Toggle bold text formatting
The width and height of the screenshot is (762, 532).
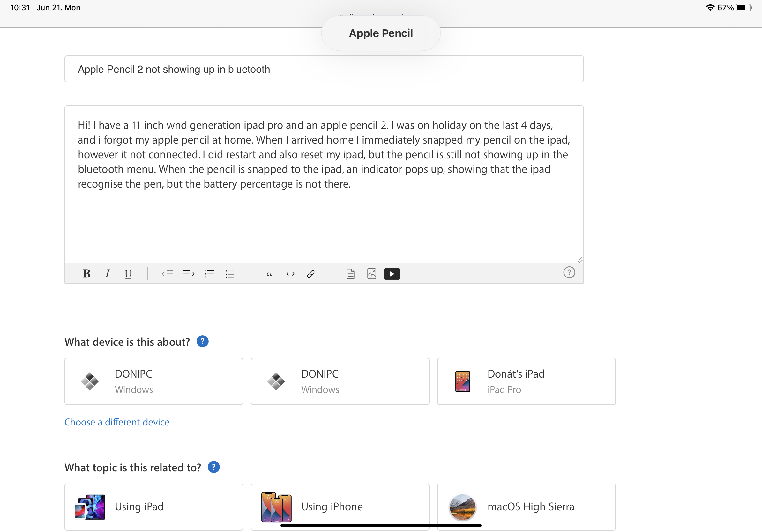(86, 274)
